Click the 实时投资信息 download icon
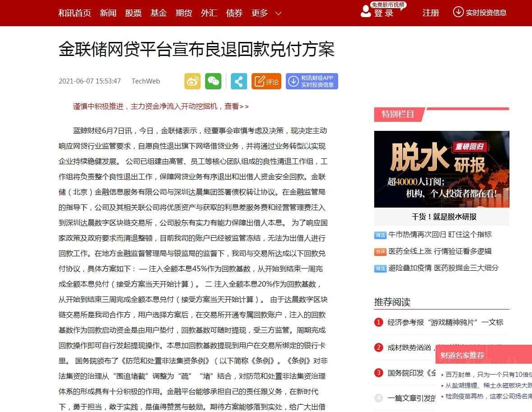This screenshot has height=412, width=532. 458,12
